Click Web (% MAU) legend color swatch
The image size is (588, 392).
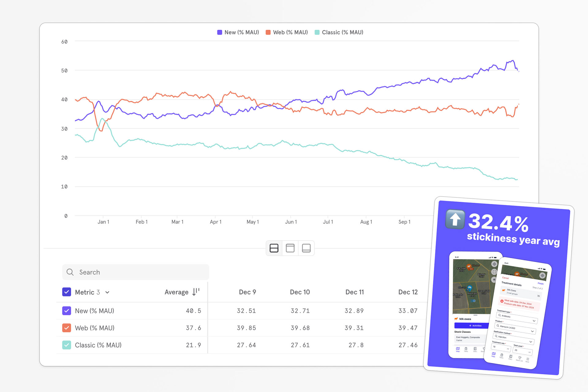point(268,32)
